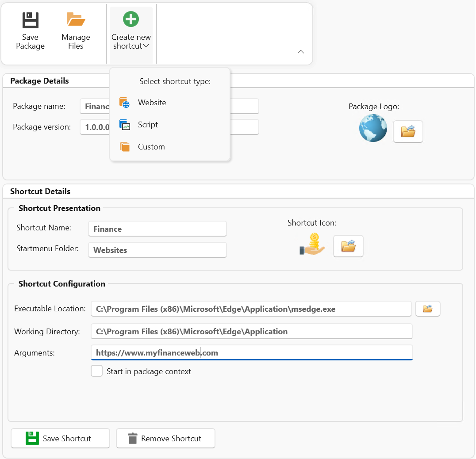Click the Working Directory input field
476x459 pixels.
point(251,331)
